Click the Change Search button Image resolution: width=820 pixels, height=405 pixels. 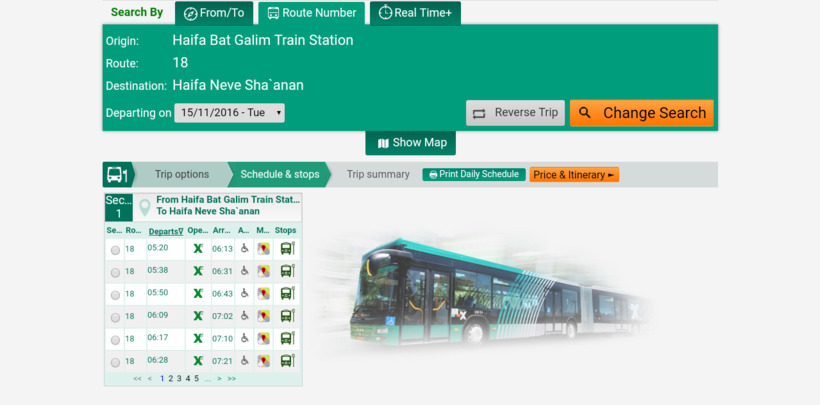[x=642, y=113]
